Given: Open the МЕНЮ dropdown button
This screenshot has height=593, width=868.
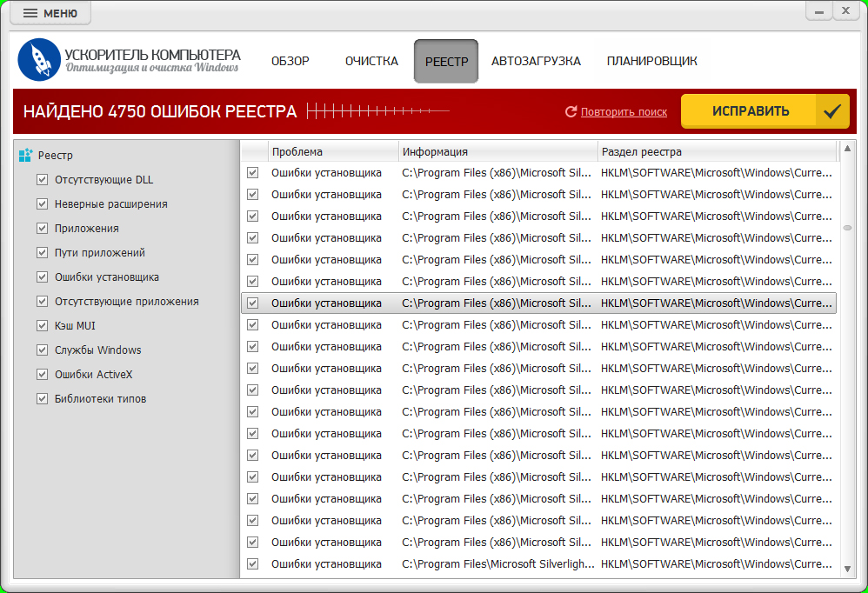Looking at the screenshot, I should pyautogui.click(x=50, y=13).
